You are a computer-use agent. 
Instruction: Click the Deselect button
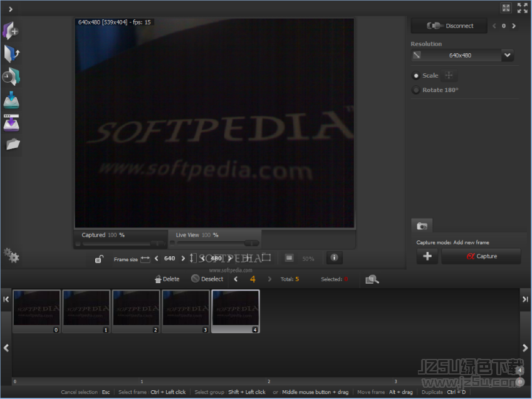(207, 279)
